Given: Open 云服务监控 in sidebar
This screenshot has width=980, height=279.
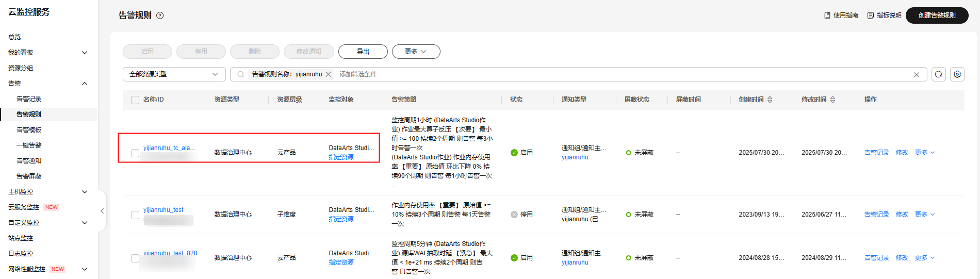Looking at the screenshot, I should click(24, 207).
